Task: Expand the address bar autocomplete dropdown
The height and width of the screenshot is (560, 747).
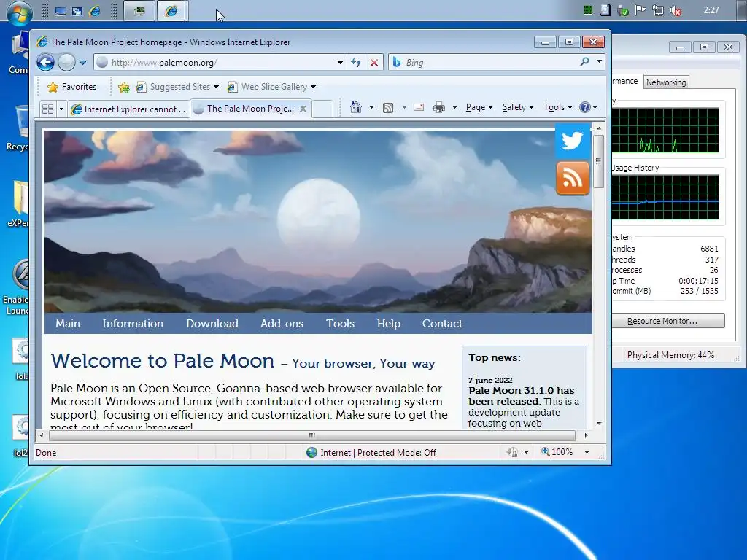Action: [340, 63]
